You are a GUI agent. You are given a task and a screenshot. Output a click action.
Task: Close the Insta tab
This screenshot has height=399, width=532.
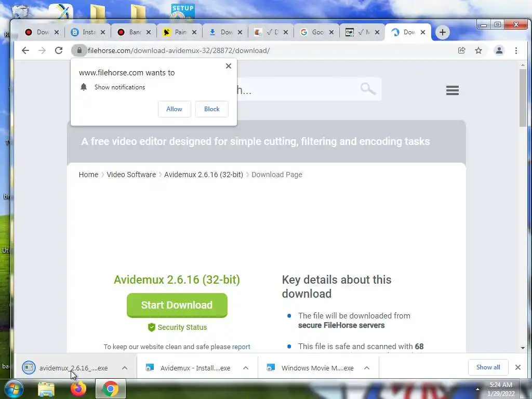[x=103, y=32]
